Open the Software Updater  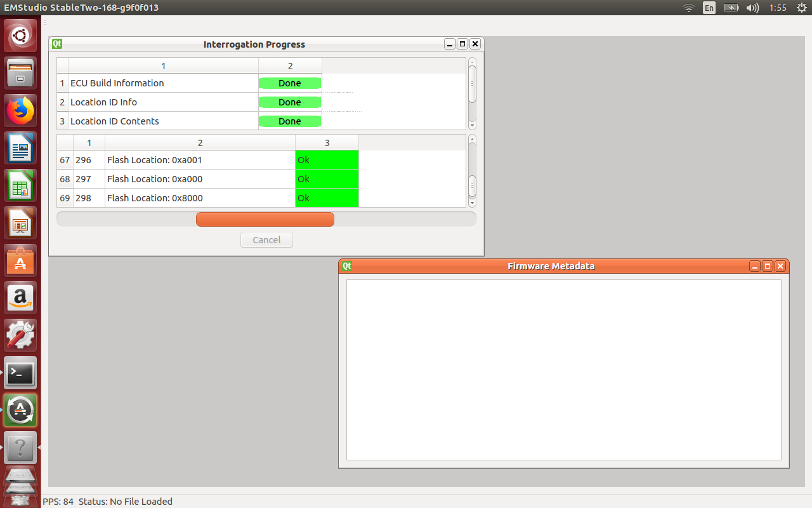pyautogui.click(x=20, y=410)
